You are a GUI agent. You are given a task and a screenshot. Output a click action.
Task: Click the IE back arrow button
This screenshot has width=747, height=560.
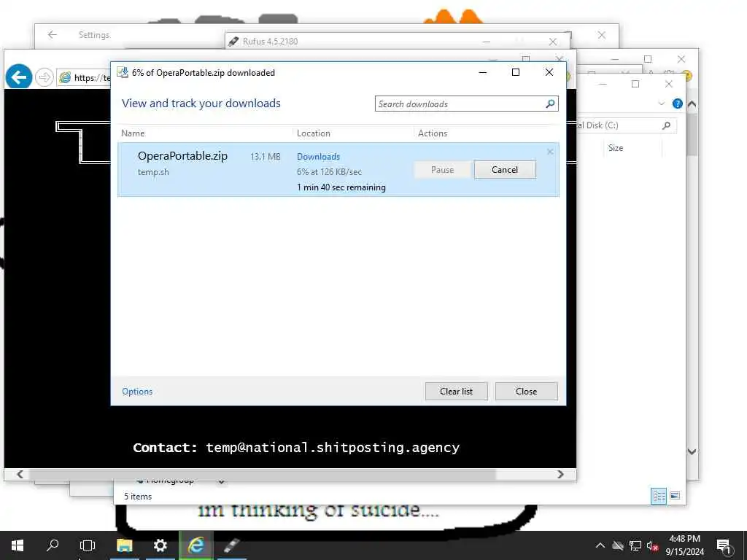pos(18,77)
